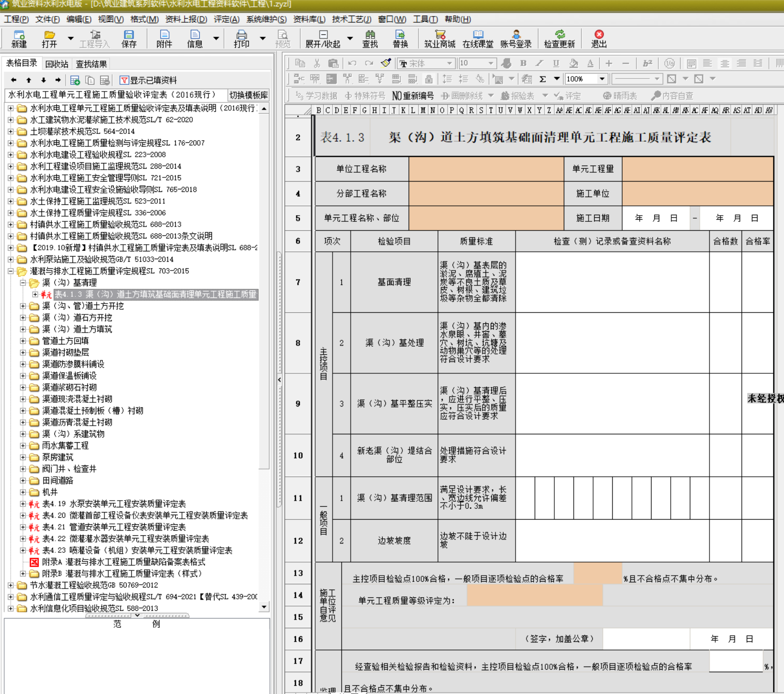Open the line style dropdown
Screen dimensions: 784x694
pyautogui.click(x=657, y=79)
